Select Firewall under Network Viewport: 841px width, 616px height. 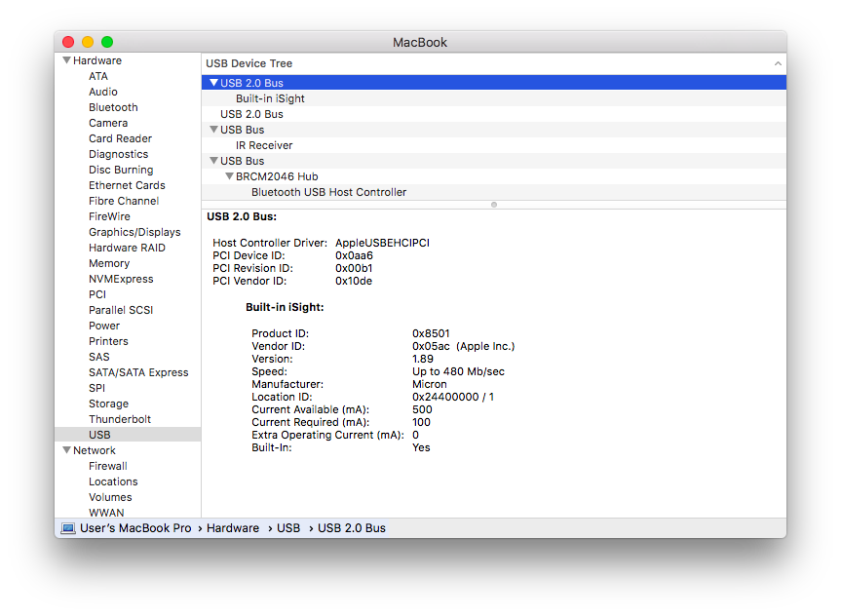pos(108,466)
